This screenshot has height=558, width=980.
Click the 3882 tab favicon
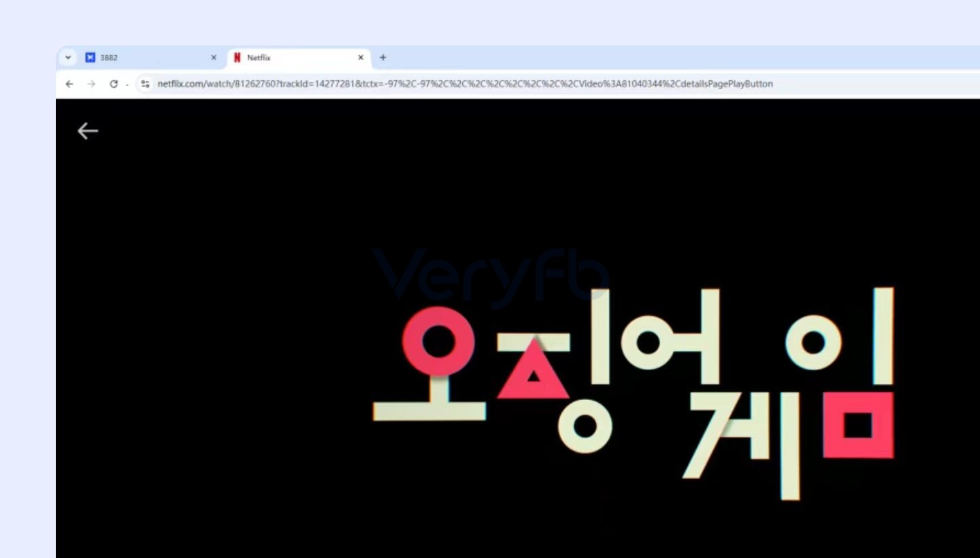point(90,58)
